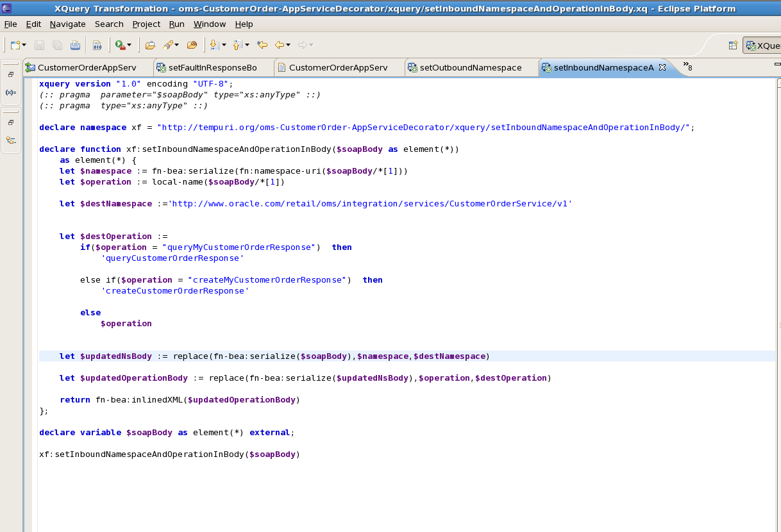Click the Search flashlight toolbar icon
The height and width of the screenshot is (532, 781).
pos(167,45)
